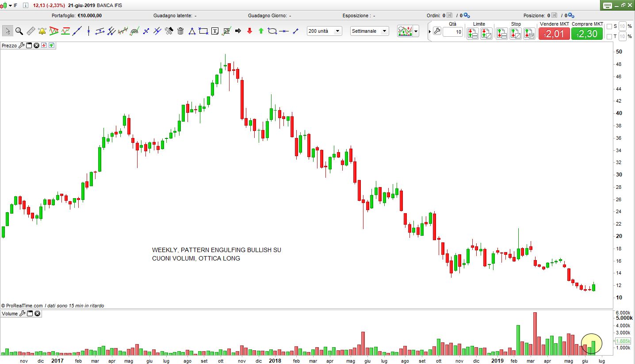Open Volume panel wrench settings
This screenshot has width=635, height=364.
click(x=22, y=314)
